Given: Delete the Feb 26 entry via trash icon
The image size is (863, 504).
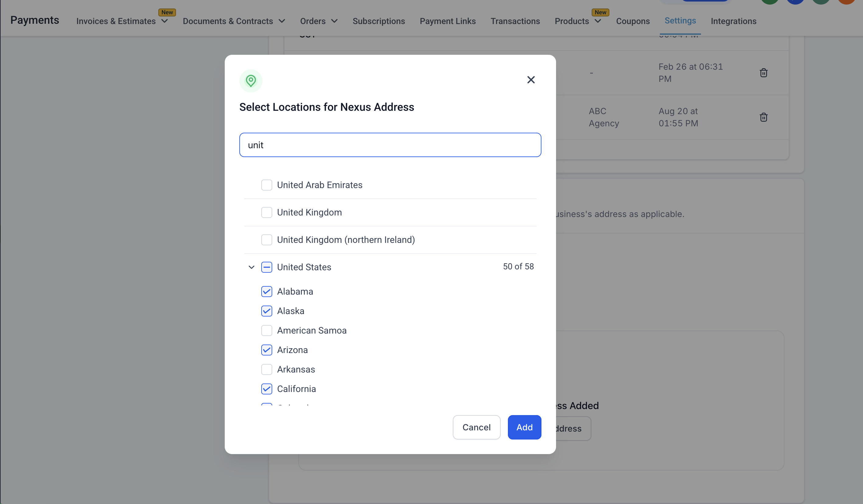Looking at the screenshot, I should coord(763,73).
